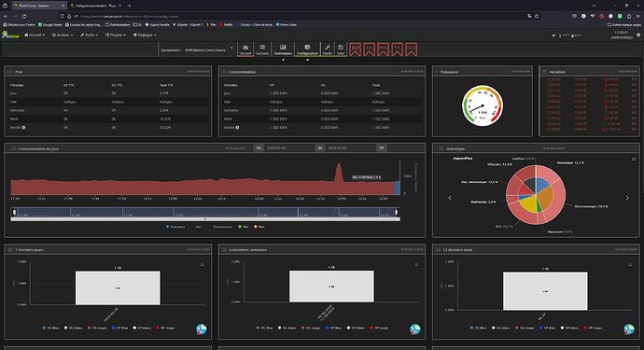Click the Au end date field
Screen dimensions: 644x350
[350, 147]
